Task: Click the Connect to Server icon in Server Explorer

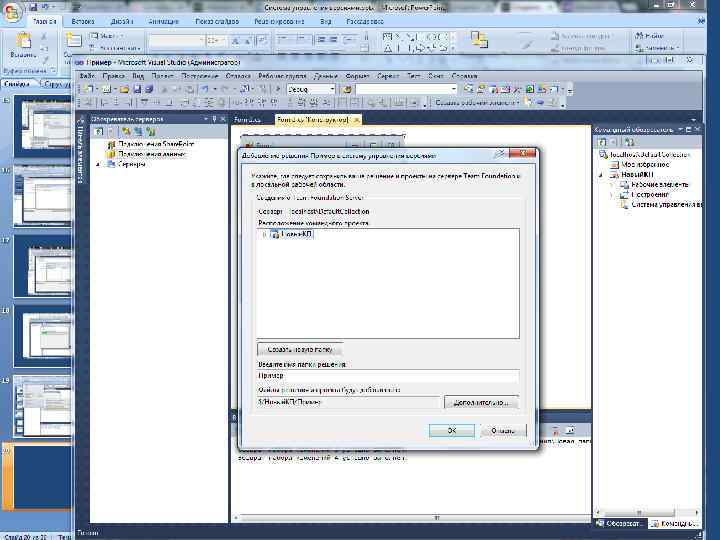Action: coord(138,132)
